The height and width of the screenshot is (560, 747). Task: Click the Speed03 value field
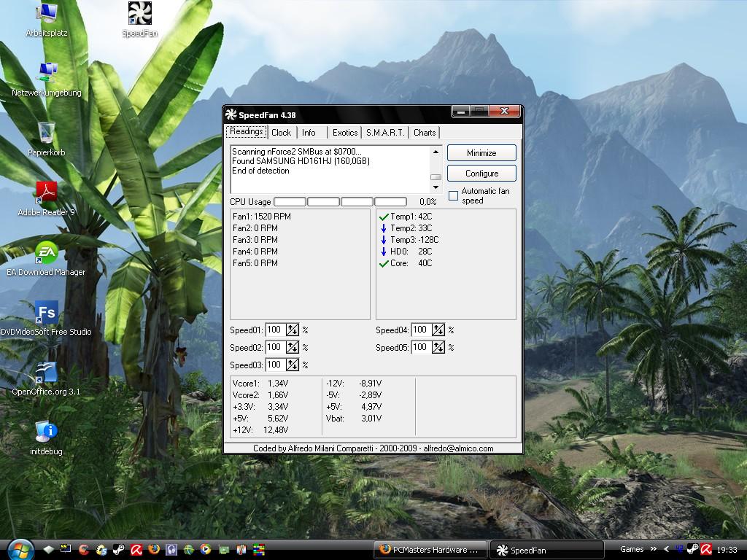(x=275, y=365)
